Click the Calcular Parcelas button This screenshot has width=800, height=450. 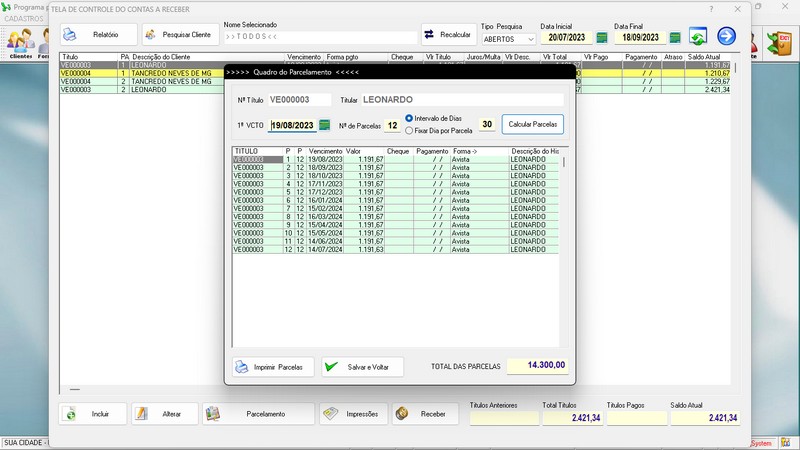tap(533, 125)
